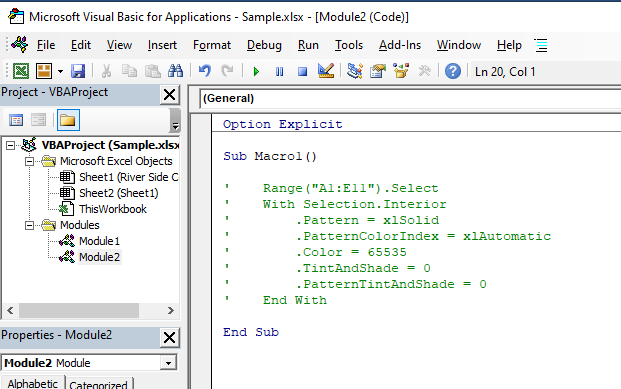This screenshot has height=389, width=621.
Task: Click View Object icon in Project pane
Action: 39,120
